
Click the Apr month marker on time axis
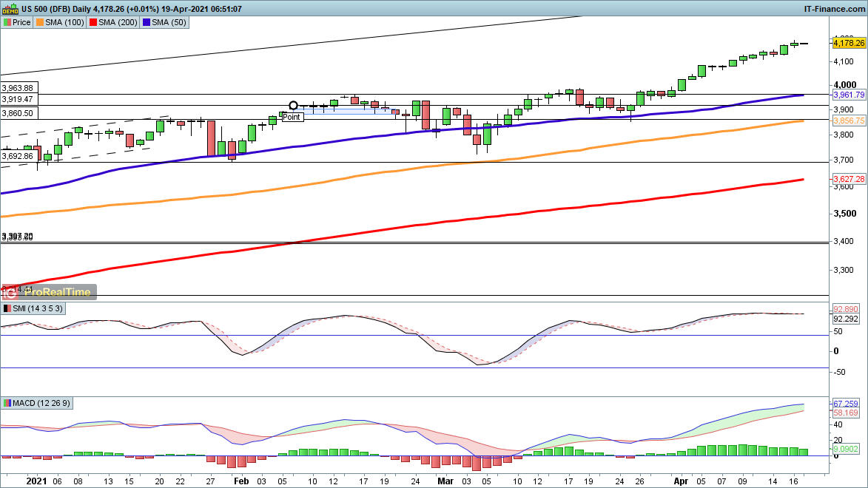click(680, 480)
